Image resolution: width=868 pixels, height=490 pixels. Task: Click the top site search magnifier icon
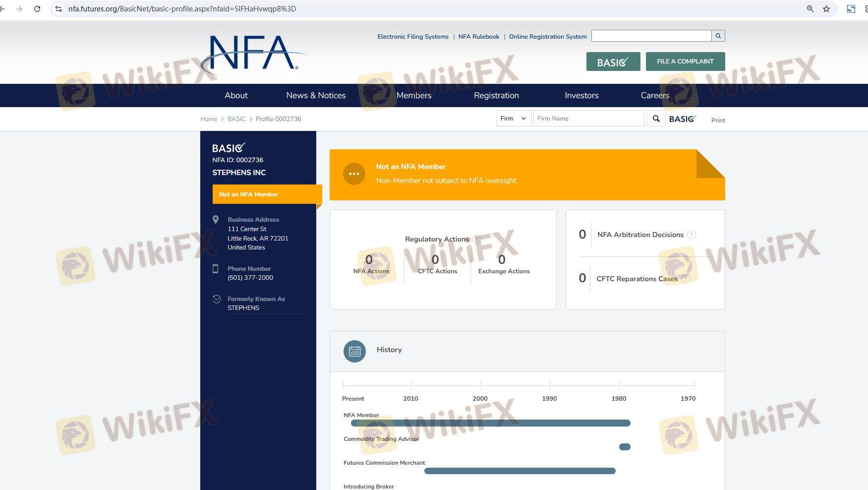(718, 36)
